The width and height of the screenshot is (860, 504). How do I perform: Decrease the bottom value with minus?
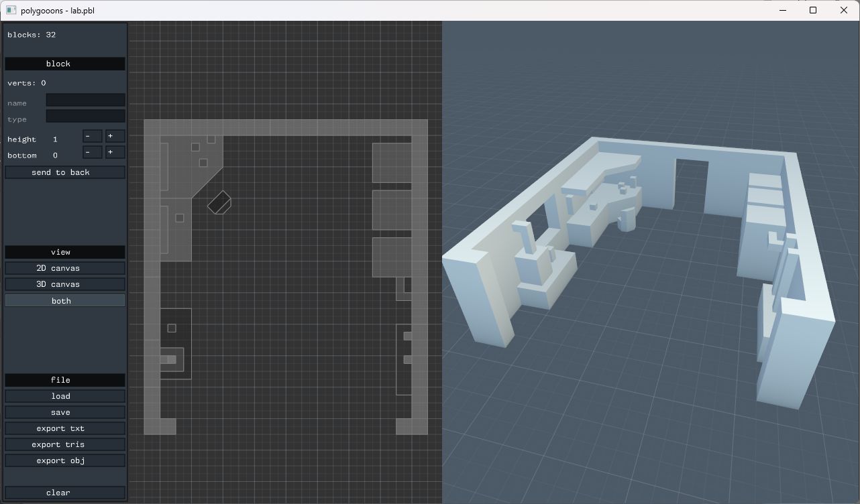[x=93, y=152]
